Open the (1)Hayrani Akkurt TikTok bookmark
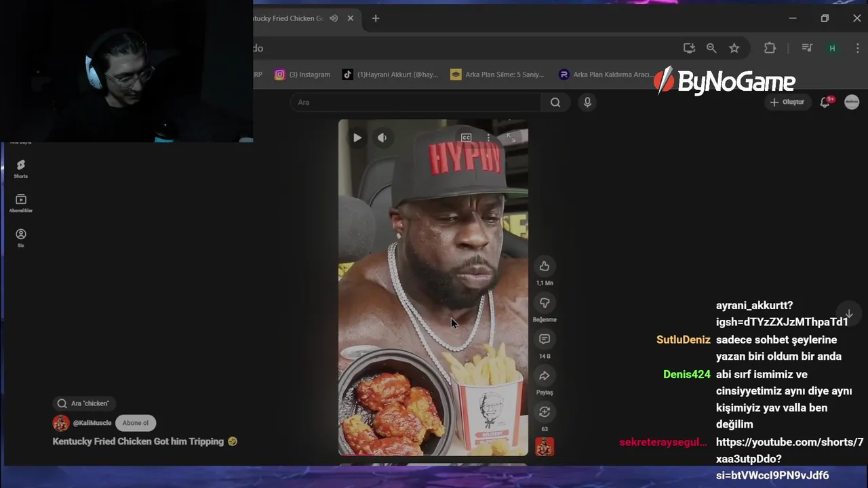Screen dimensions: 868x488 pyautogui.click(x=390, y=75)
